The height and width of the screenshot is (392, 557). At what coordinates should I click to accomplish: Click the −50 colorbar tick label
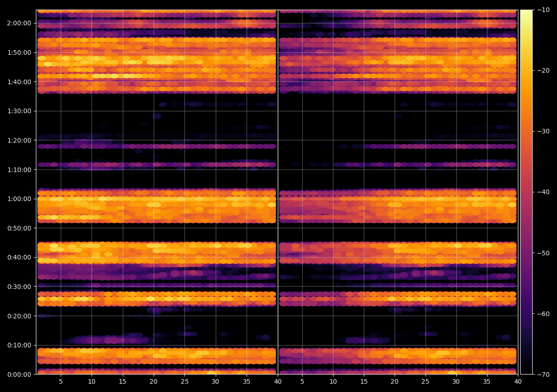coord(543,253)
